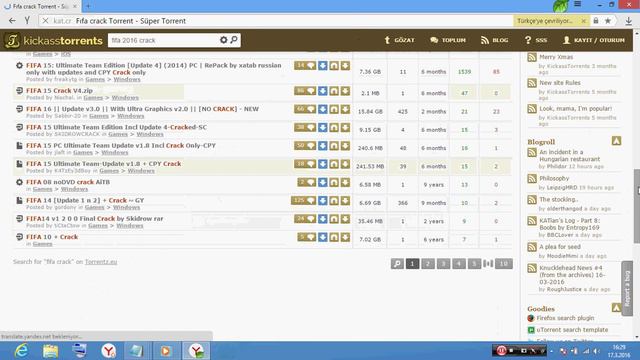Click pagination search magnifier icon
The image size is (640, 360).
[397, 264]
